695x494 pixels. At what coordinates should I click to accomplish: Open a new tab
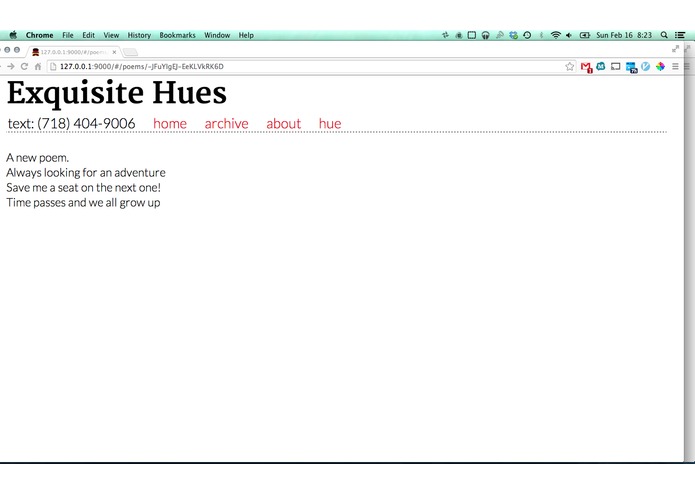tap(130, 52)
